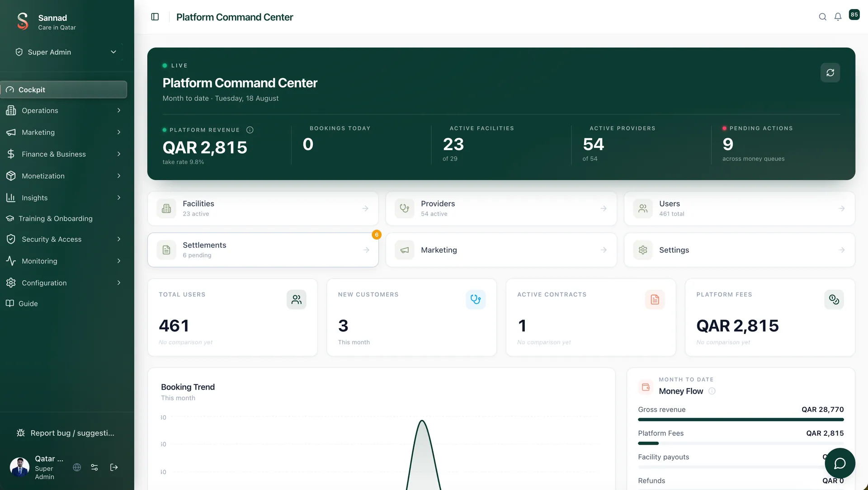Click the Active Contracts document icon
868x490 pixels.
point(655,299)
